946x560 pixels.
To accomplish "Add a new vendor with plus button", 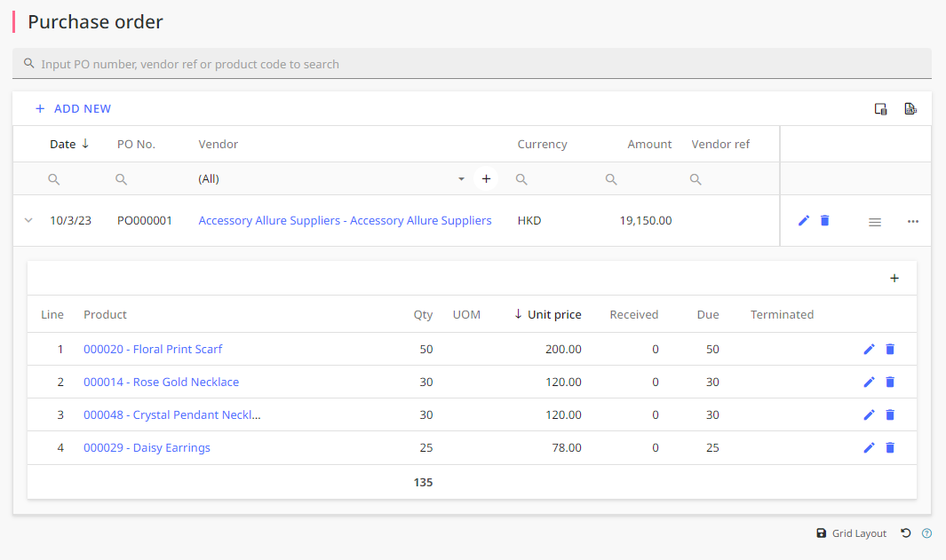I will coord(486,179).
